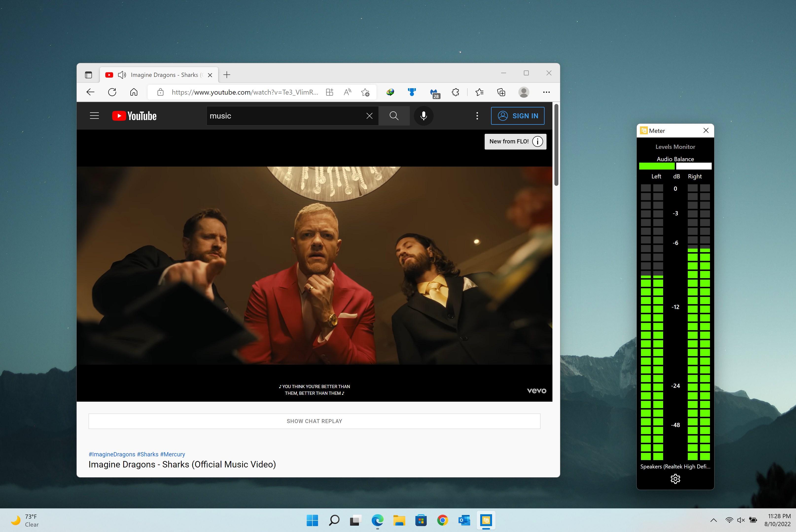Open the #Sharks hashtag link

pos(147,454)
